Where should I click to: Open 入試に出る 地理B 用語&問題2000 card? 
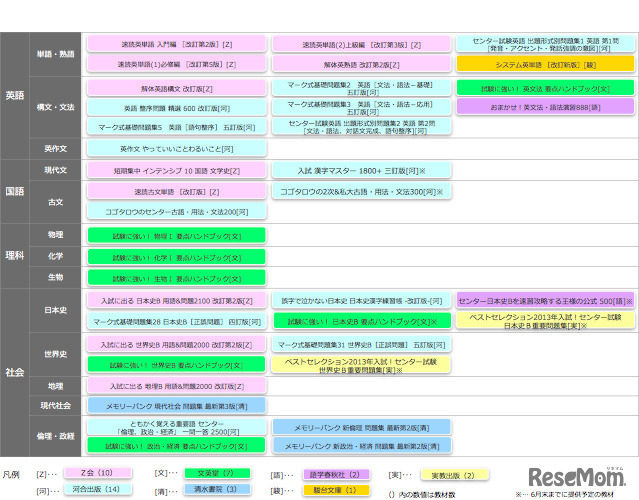[x=176, y=386]
